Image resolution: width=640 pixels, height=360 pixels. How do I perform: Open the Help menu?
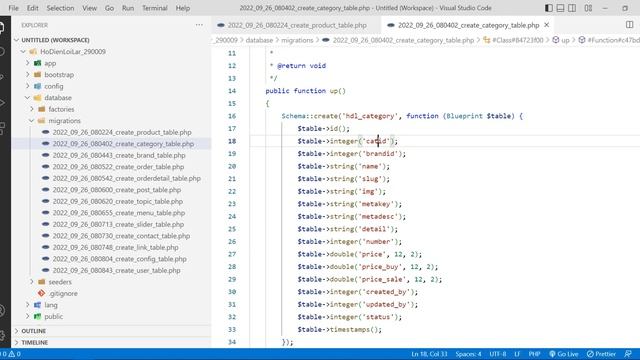[182, 8]
